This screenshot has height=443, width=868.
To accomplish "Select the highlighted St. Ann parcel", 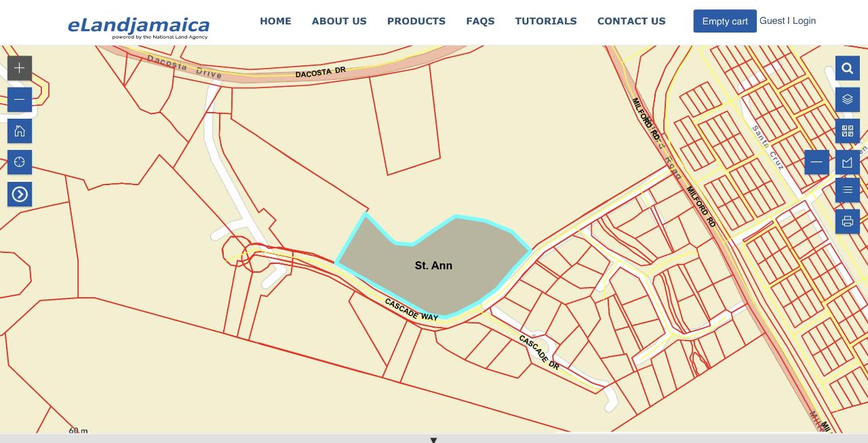I will pyautogui.click(x=433, y=265).
